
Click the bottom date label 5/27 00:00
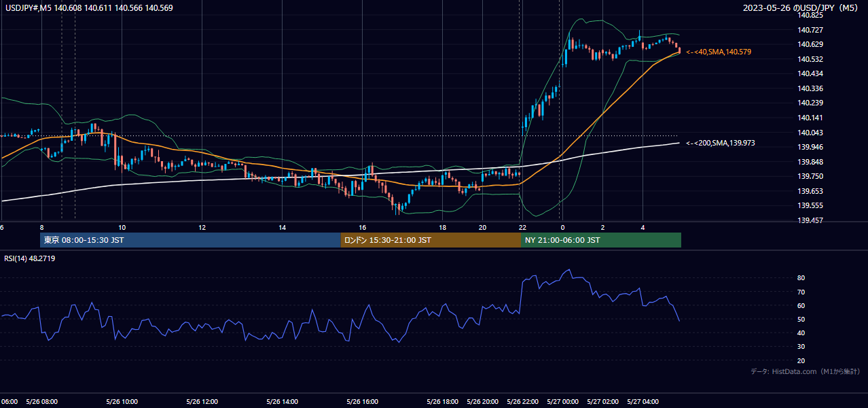tap(562, 402)
